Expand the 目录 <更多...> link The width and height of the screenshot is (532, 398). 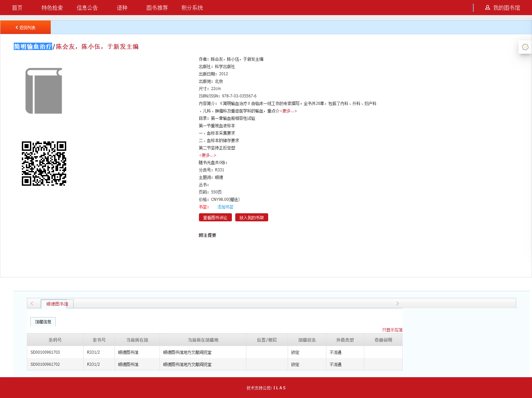[208, 155]
